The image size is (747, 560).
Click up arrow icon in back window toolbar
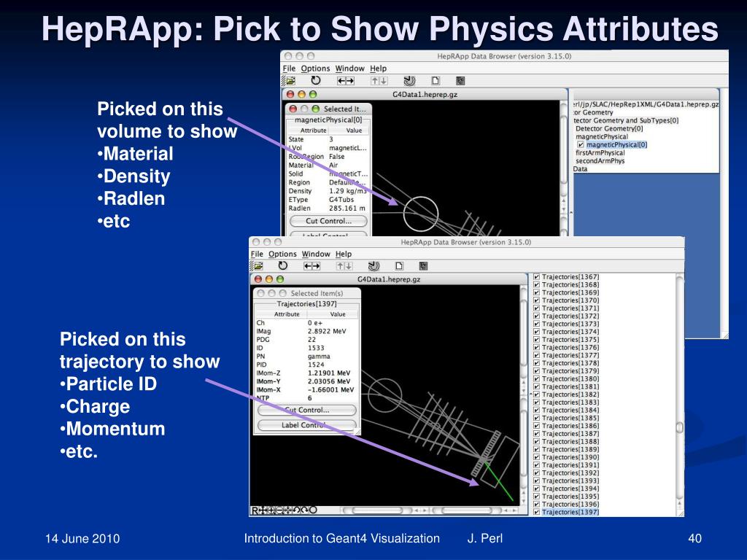click(x=375, y=80)
